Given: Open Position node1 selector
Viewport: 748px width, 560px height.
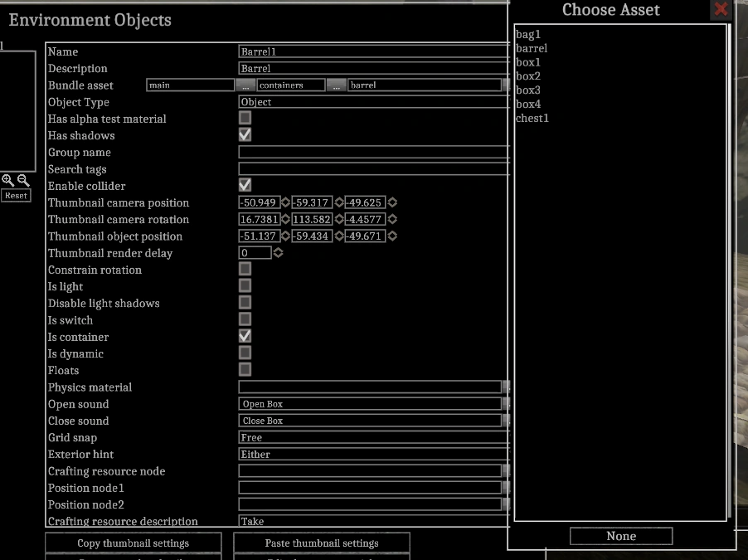Looking at the screenshot, I should tap(506, 488).
